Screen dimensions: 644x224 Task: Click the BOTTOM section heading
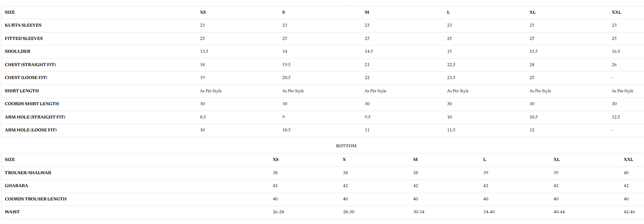(346, 146)
